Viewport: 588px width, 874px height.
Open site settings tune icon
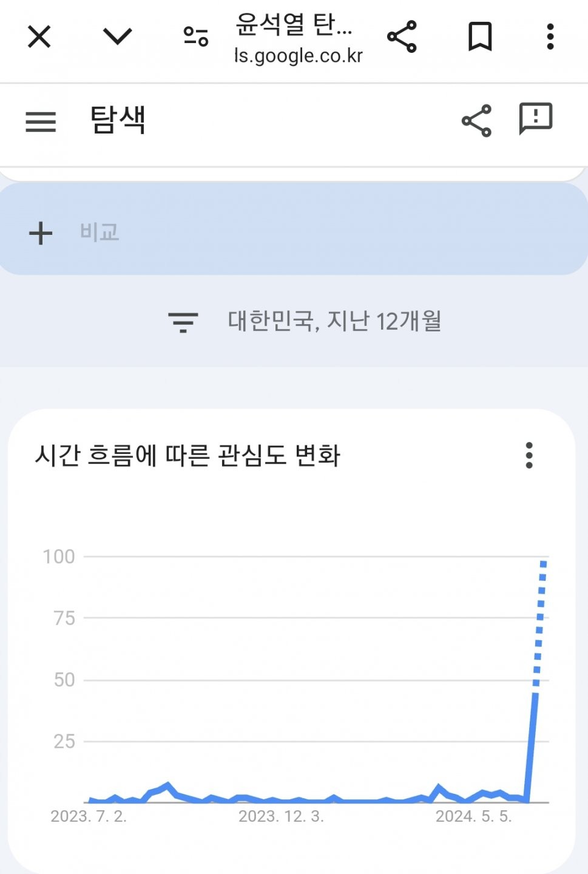click(x=196, y=37)
